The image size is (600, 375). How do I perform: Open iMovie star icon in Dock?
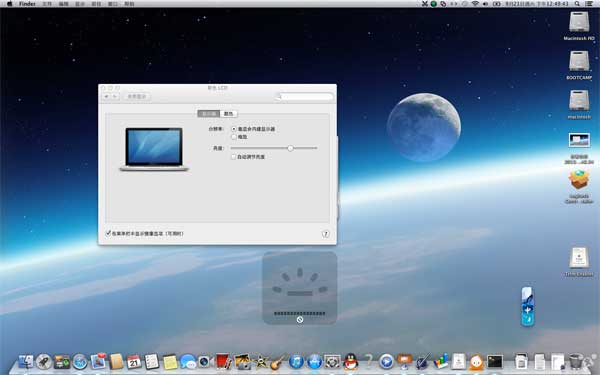[261, 362]
